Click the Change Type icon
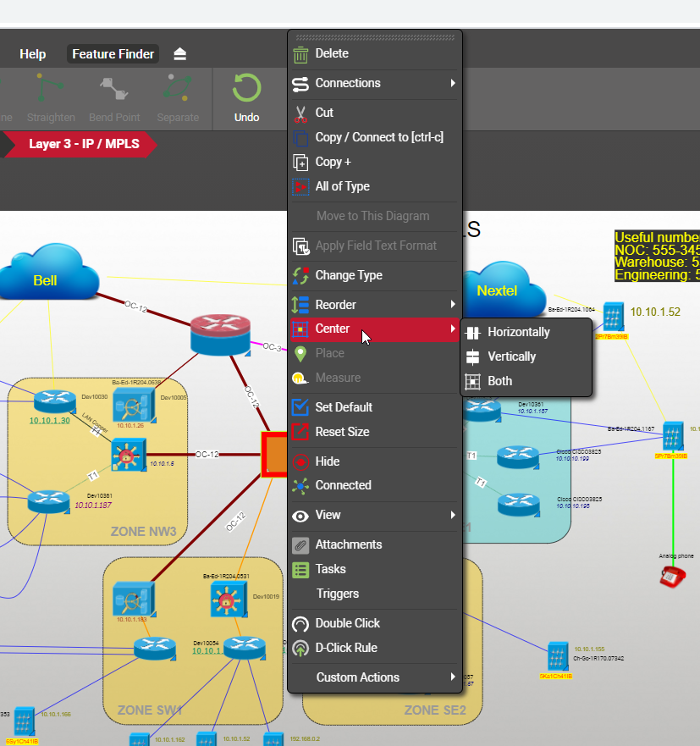 click(x=300, y=275)
